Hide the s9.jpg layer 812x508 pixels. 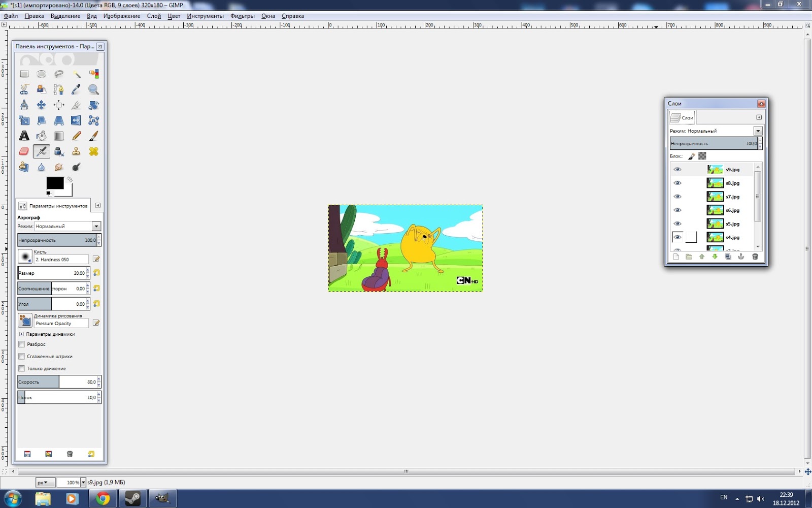pos(677,170)
